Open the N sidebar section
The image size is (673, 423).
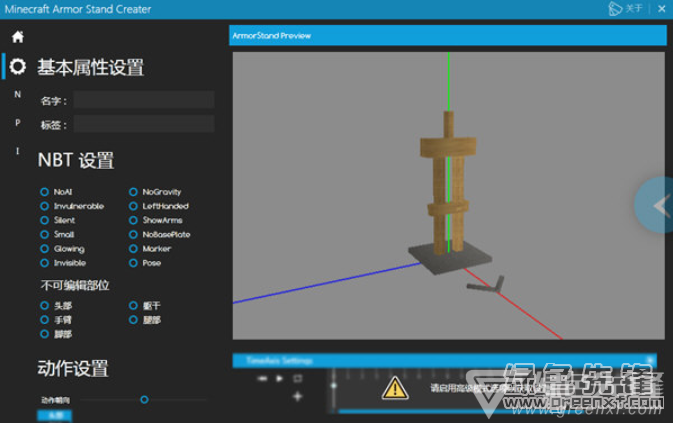tap(18, 94)
